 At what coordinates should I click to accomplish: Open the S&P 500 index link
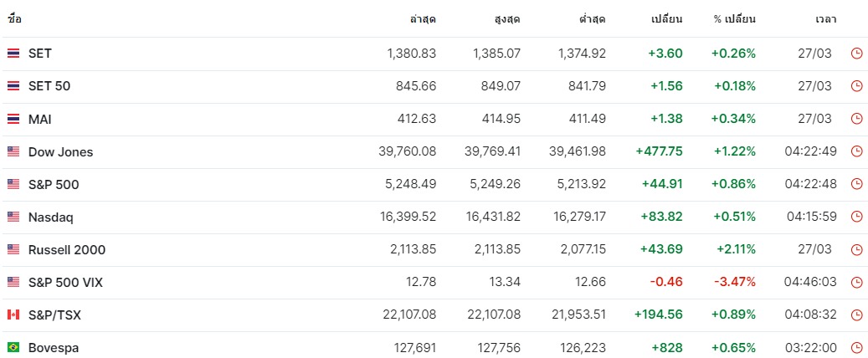click(x=54, y=184)
